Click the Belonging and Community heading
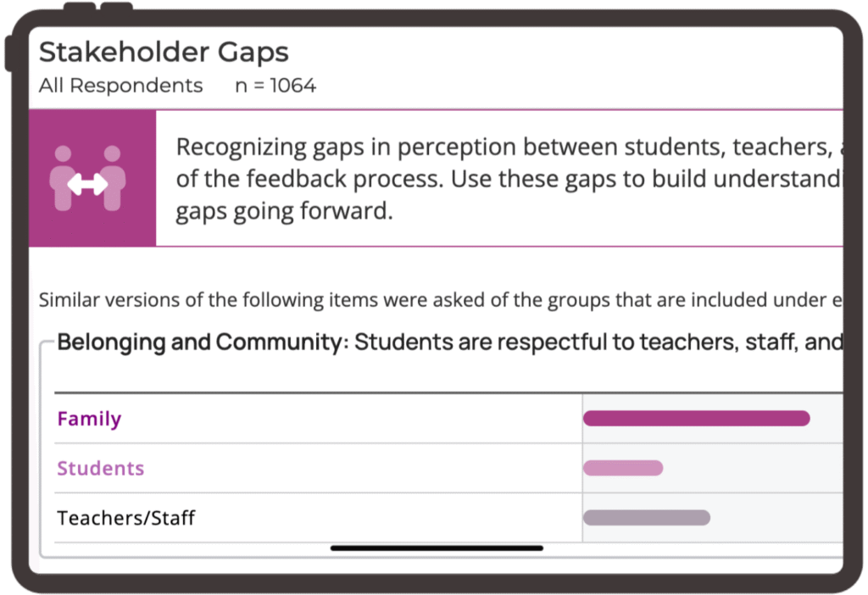 tap(203, 343)
